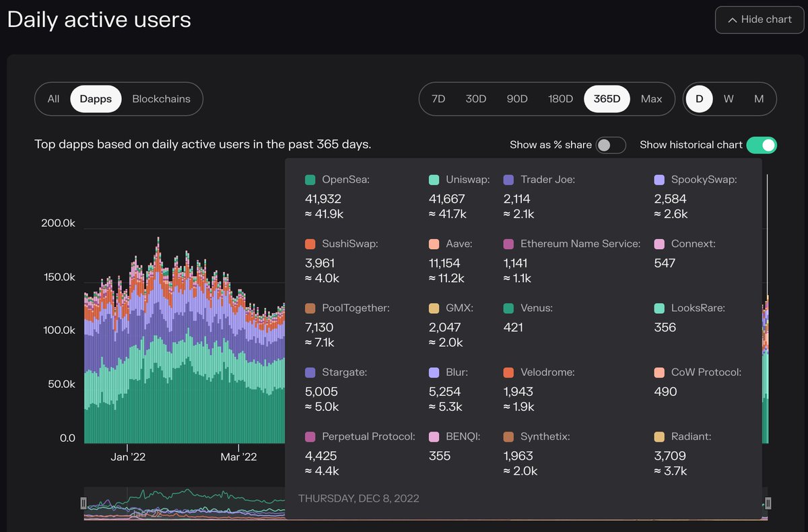Click the date Thursday, Dec 8, 2022

point(359,498)
